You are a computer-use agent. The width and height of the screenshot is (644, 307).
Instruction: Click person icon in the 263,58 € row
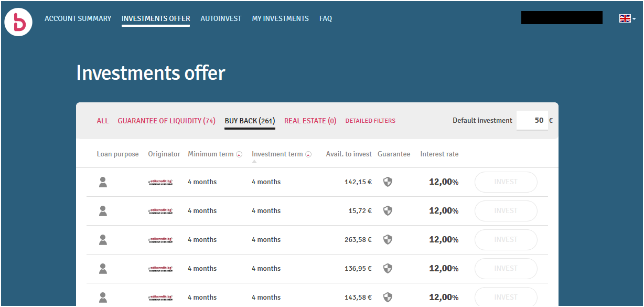point(103,240)
